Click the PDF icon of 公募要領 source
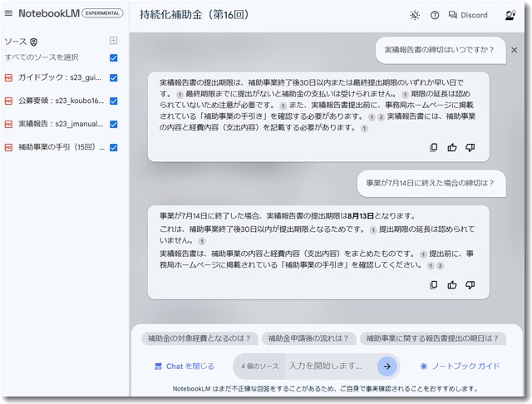 coord(8,101)
